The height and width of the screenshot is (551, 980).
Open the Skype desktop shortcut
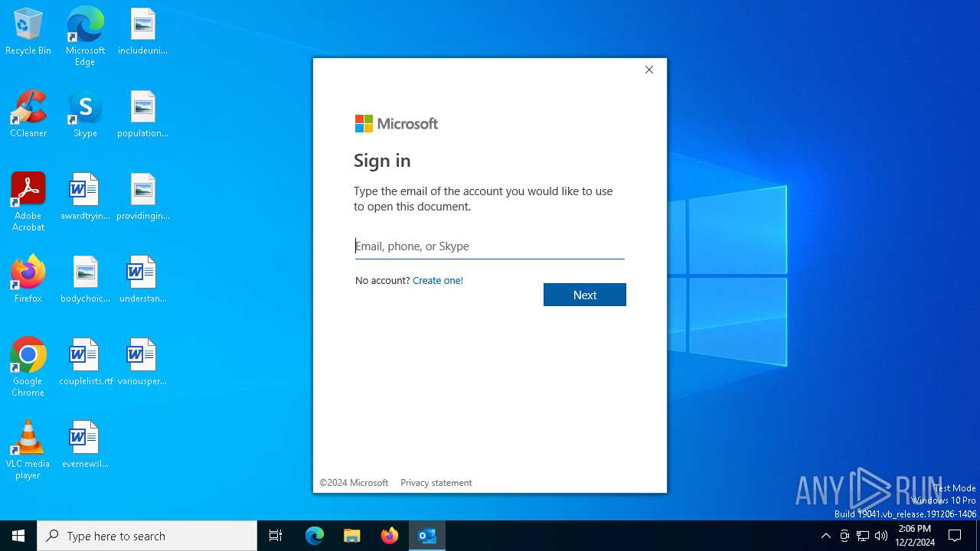[85, 115]
